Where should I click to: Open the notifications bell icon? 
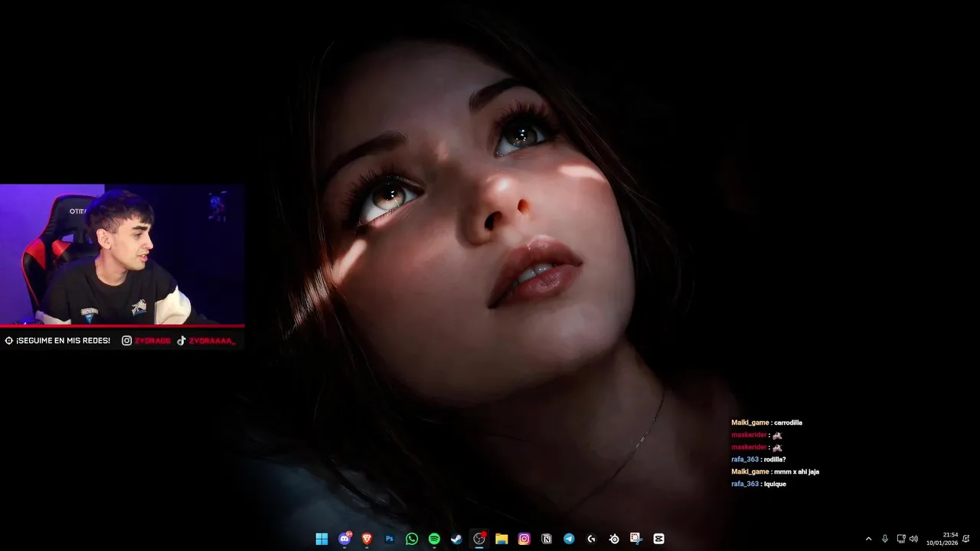tap(966, 539)
